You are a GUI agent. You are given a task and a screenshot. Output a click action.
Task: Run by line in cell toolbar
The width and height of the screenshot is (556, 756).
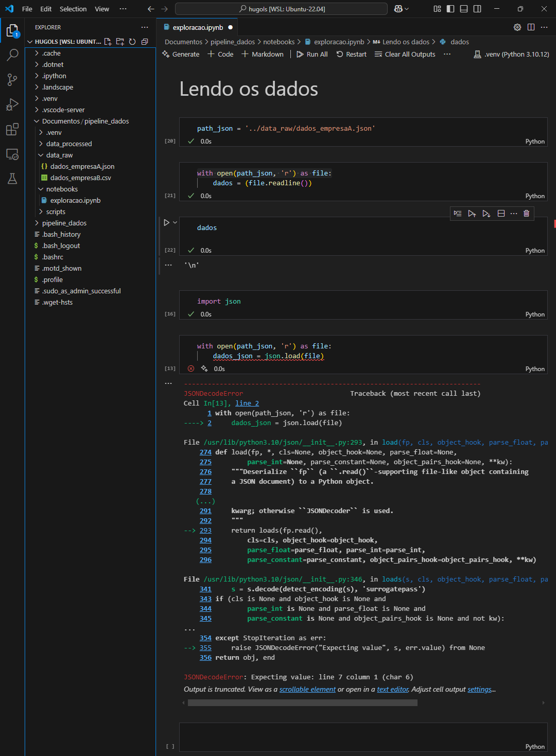click(x=458, y=213)
